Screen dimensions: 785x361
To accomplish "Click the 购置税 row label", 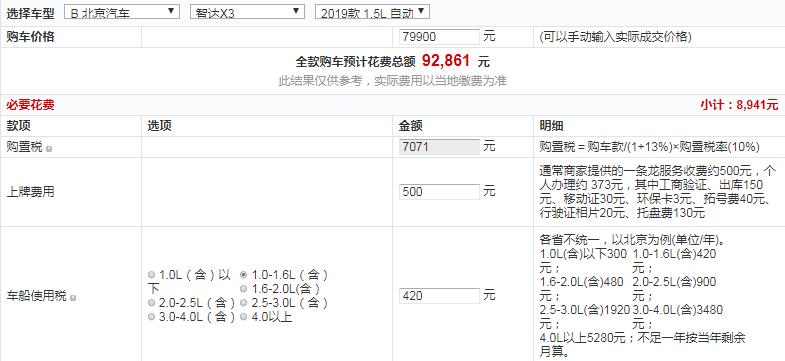I will click(x=25, y=147).
